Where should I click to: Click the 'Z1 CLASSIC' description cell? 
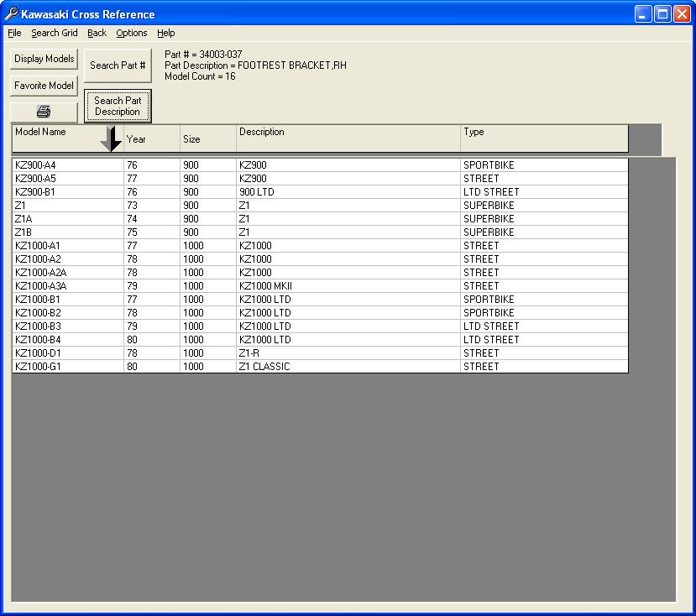tap(348, 366)
